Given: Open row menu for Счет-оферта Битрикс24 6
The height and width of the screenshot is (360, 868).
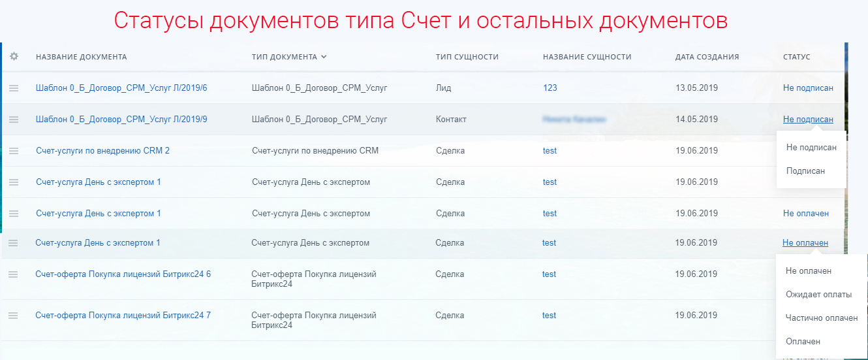Looking at the screenshot, I should [13, 274].
